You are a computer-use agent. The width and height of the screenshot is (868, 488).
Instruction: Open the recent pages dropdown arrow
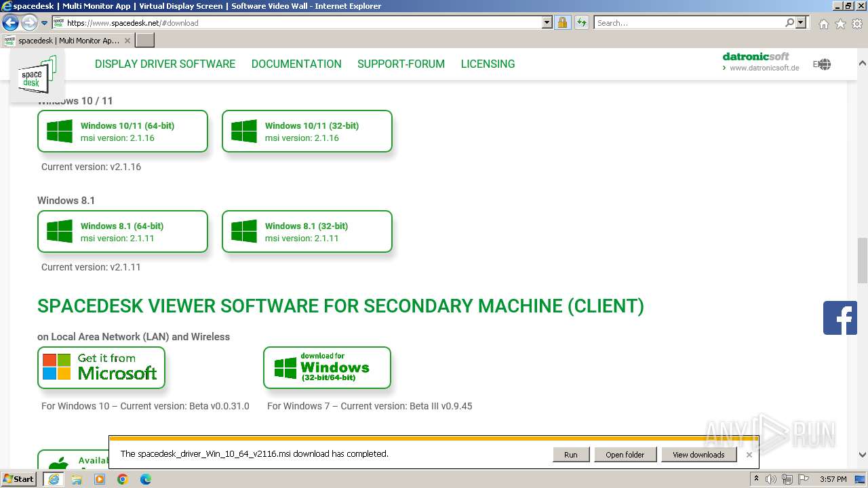(x=45, y=23)
